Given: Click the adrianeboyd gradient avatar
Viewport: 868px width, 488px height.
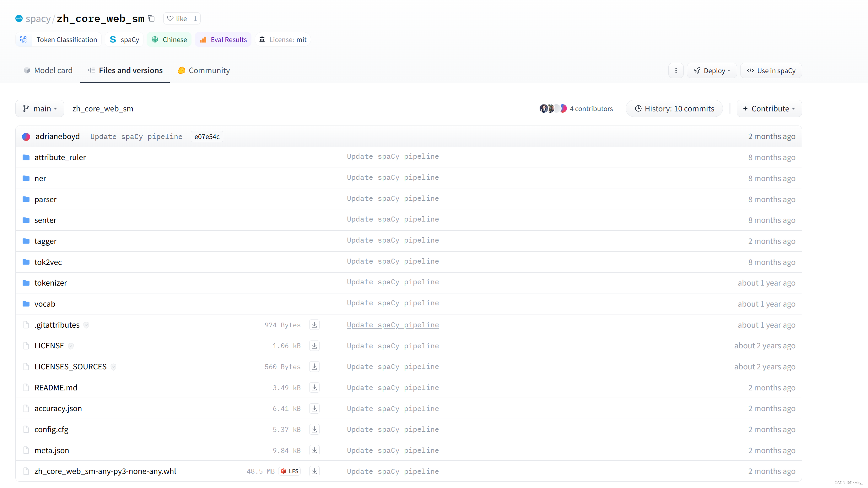Looking at the screenshot, I should point(26,137).
